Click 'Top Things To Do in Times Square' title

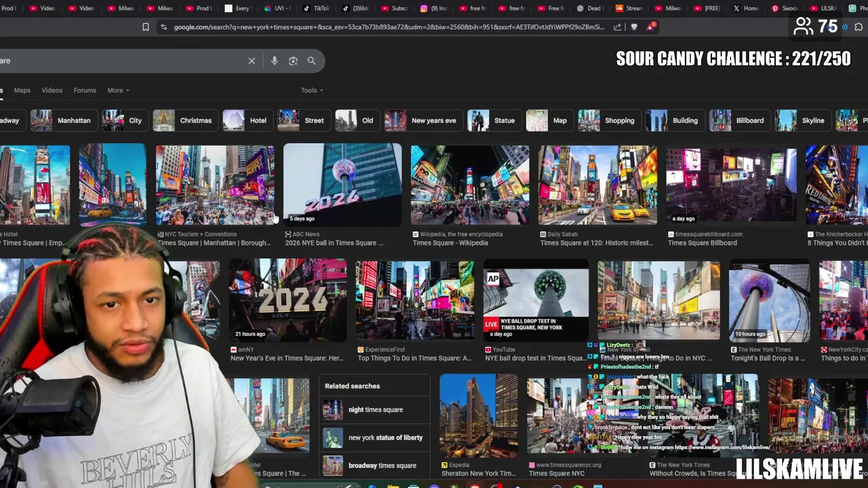pos(414,358)
